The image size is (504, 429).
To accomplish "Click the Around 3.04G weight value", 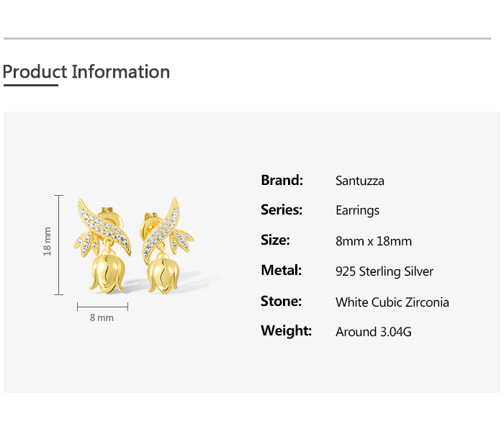I will pos(374,332).
